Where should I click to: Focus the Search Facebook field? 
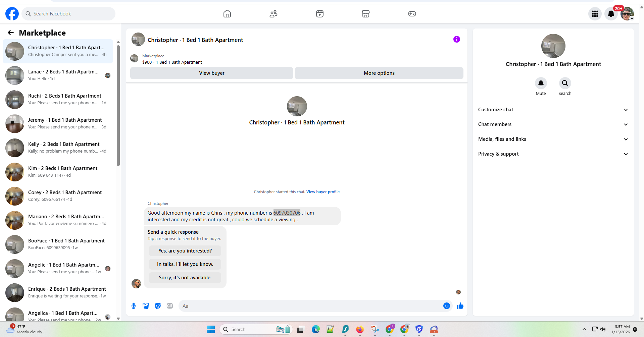68,14
